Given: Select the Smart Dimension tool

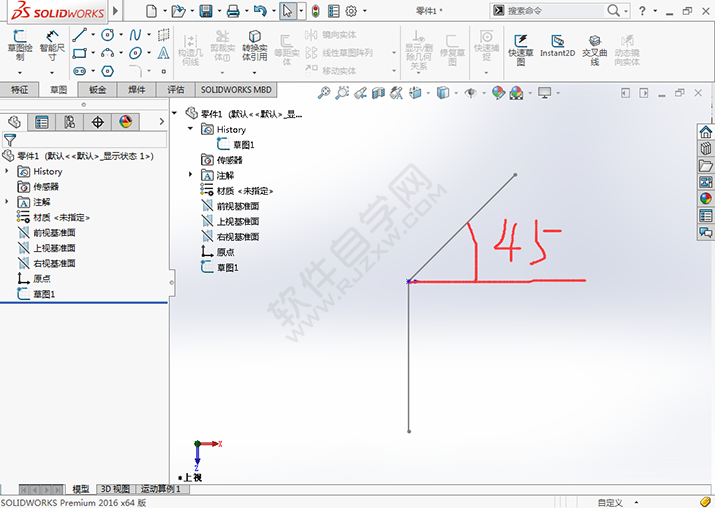Looking at the screenshot, I should (x=52, y=45).
